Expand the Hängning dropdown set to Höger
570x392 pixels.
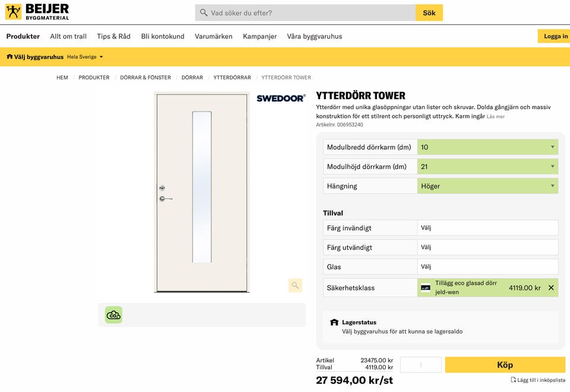tap(487, 186)
